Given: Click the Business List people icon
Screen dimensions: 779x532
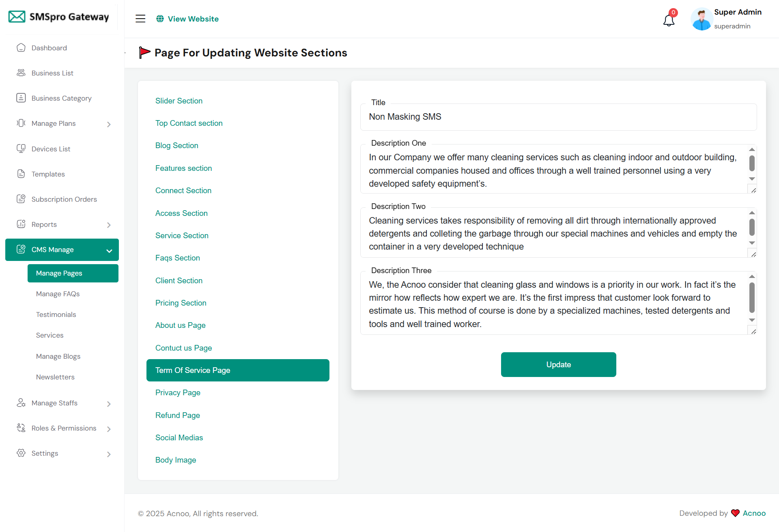Looking at the screenshot, I should [x=21, y=73].
